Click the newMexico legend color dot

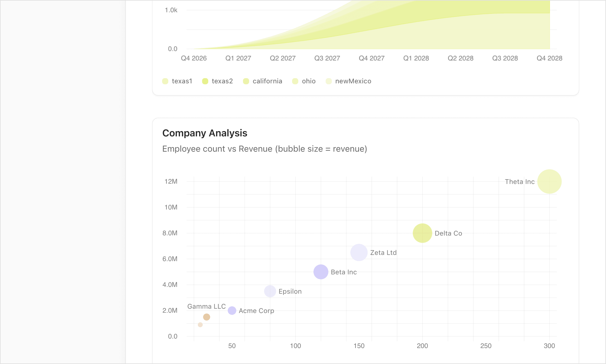[329, 81]
